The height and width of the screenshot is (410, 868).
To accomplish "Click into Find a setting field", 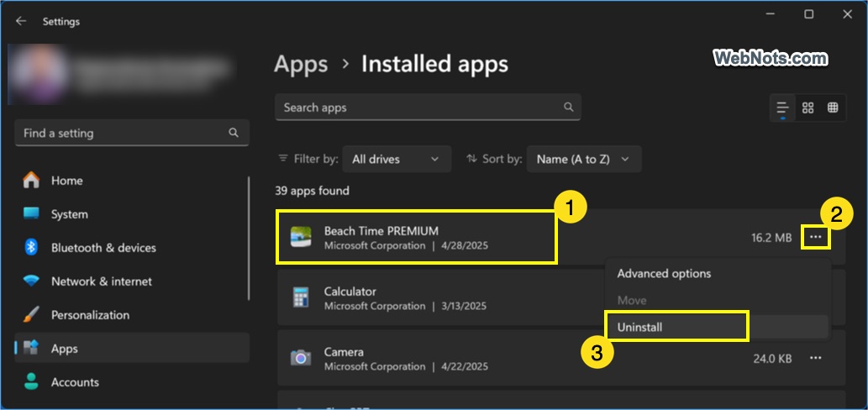I will (x=132, y=133).
